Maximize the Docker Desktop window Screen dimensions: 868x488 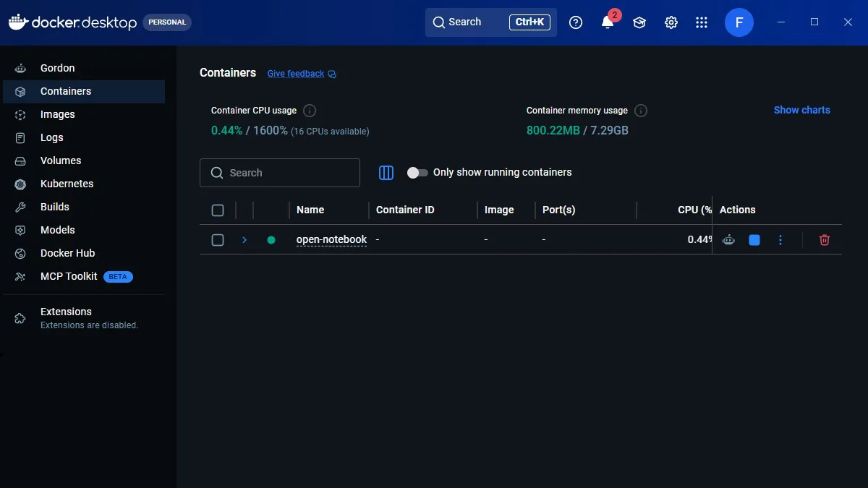click(814, 22)
